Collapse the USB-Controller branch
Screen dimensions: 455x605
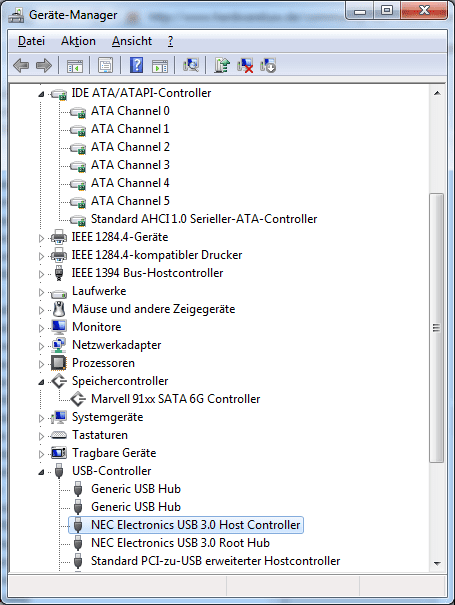click(x=41, y=472)
